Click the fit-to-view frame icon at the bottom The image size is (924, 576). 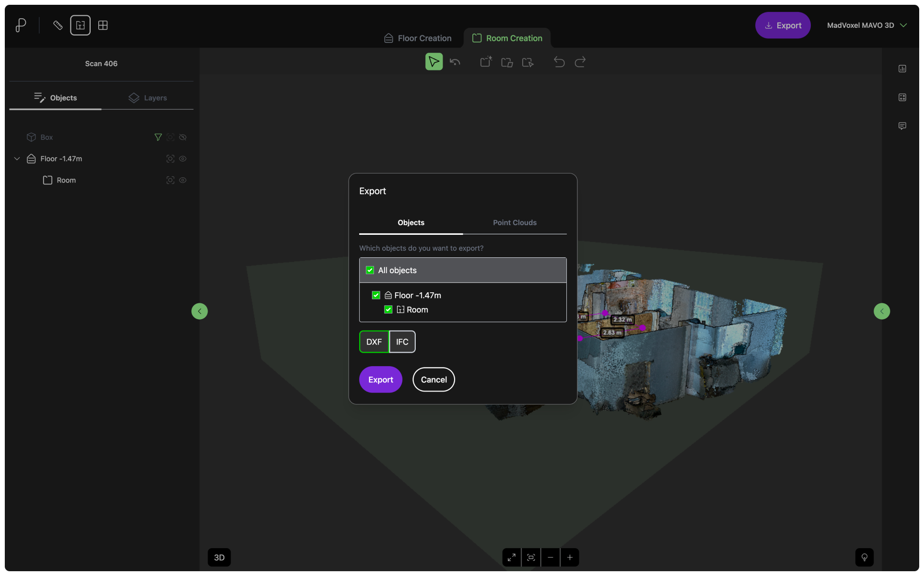tap(531, 557)
